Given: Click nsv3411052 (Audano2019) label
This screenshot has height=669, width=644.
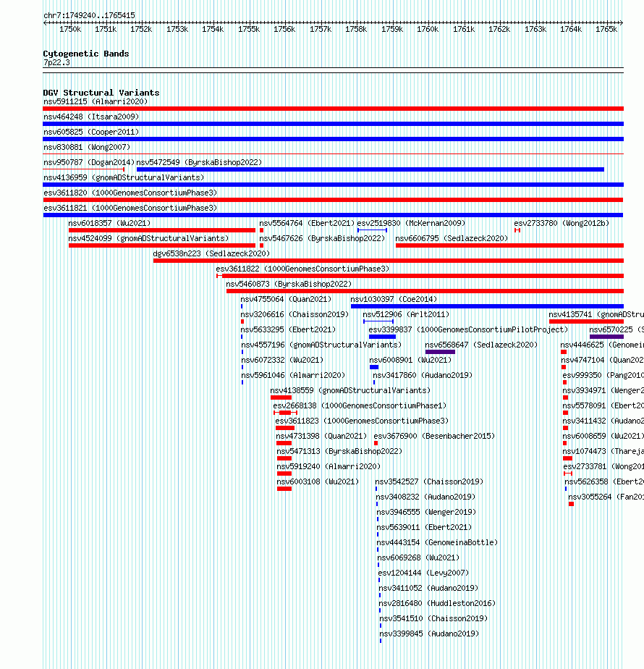Looking at the screenshot, I should pos(428,589).
